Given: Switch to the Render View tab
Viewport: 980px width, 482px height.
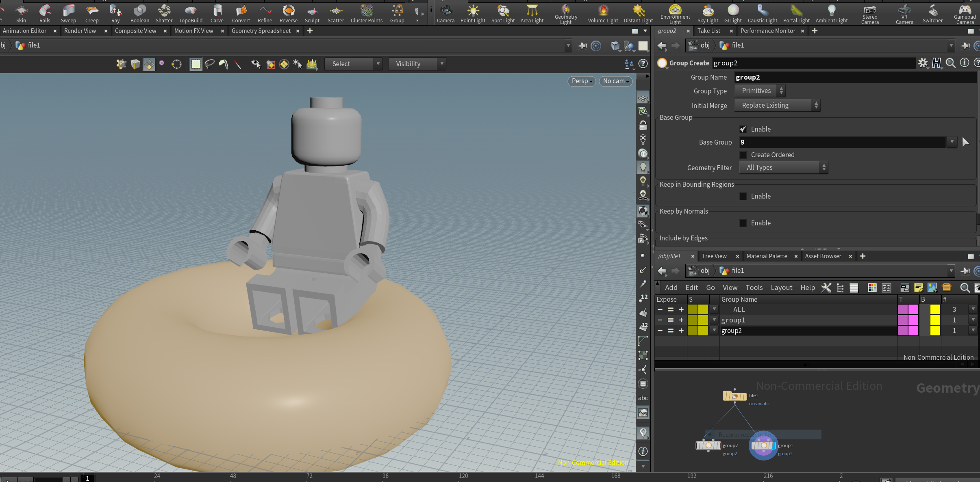Looking at the screenshot, I should click(80, 31).
